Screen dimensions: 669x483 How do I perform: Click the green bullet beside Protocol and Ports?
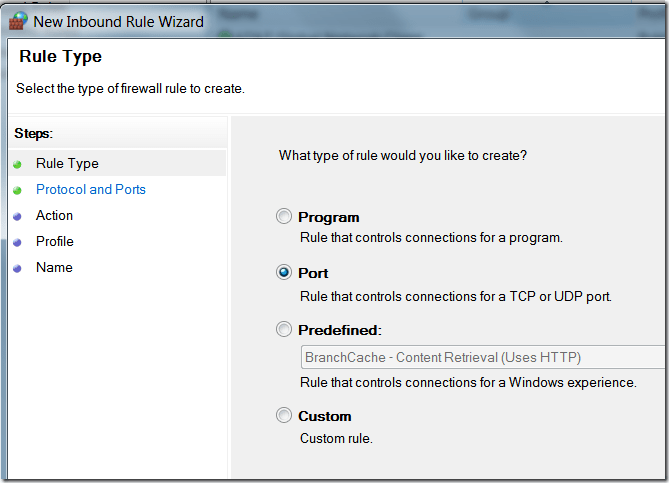tap(17, 190)
